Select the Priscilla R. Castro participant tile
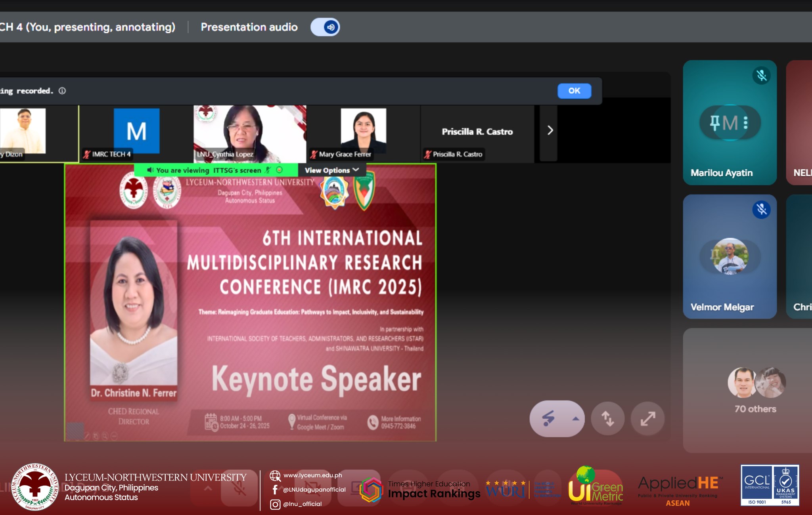The image size is (812, 515). tap(477, 133)
